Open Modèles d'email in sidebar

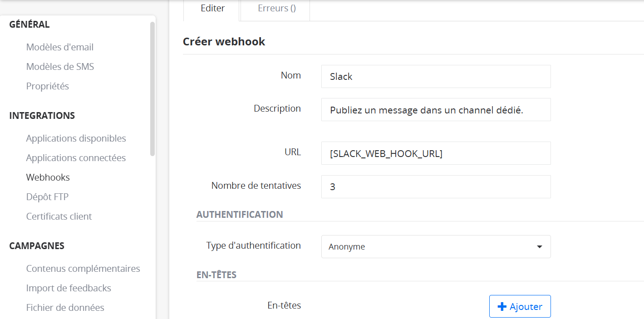click(60, 47)
